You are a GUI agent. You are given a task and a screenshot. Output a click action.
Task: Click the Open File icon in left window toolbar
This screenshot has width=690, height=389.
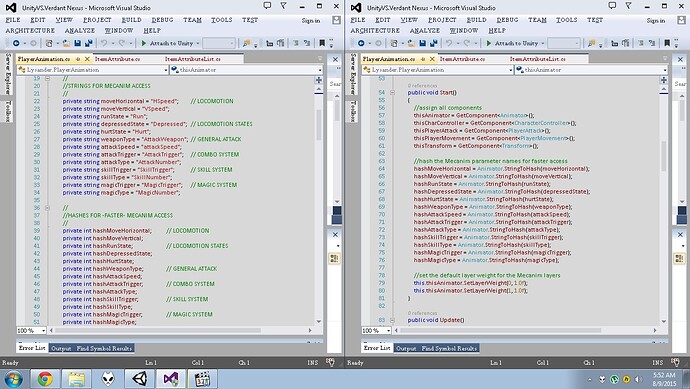(x=66, y=43)
